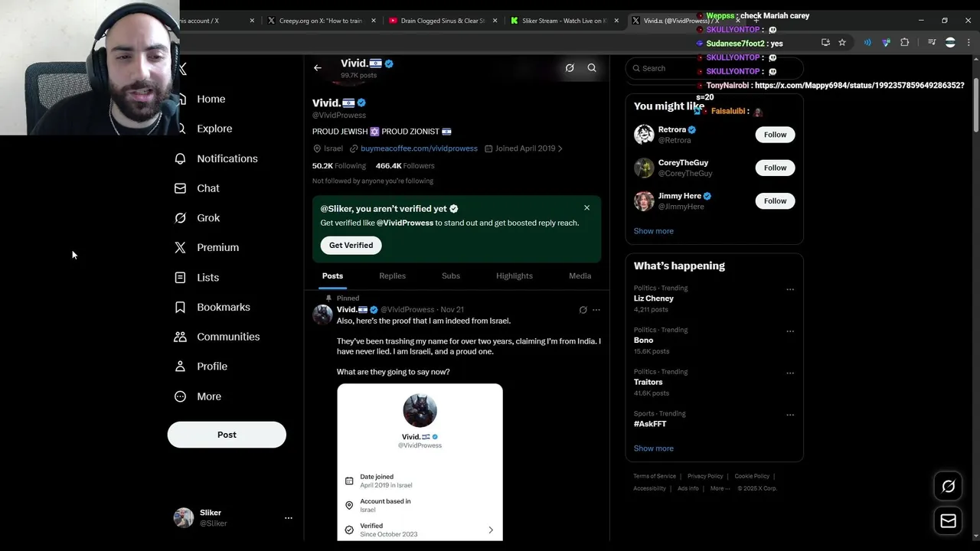Screen dimensions: 980x551
Task: Open floating messages envelope button
Action: [948, 521]
